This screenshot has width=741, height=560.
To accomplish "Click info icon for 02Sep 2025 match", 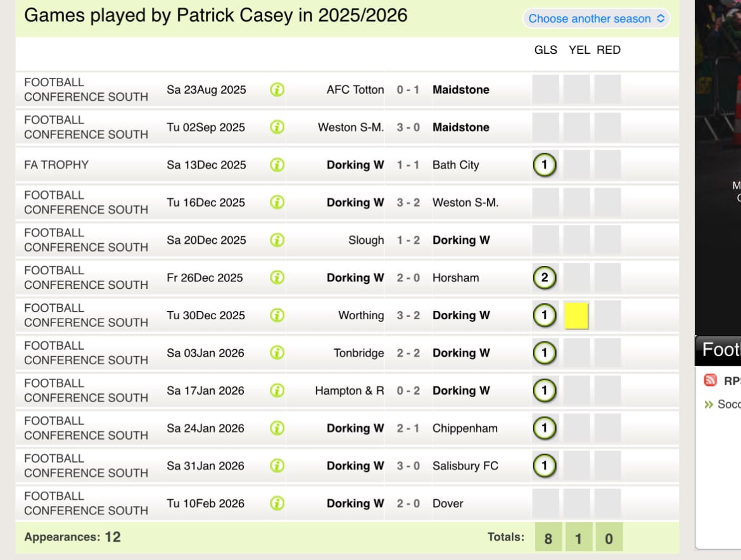I will tap(277, 127).
